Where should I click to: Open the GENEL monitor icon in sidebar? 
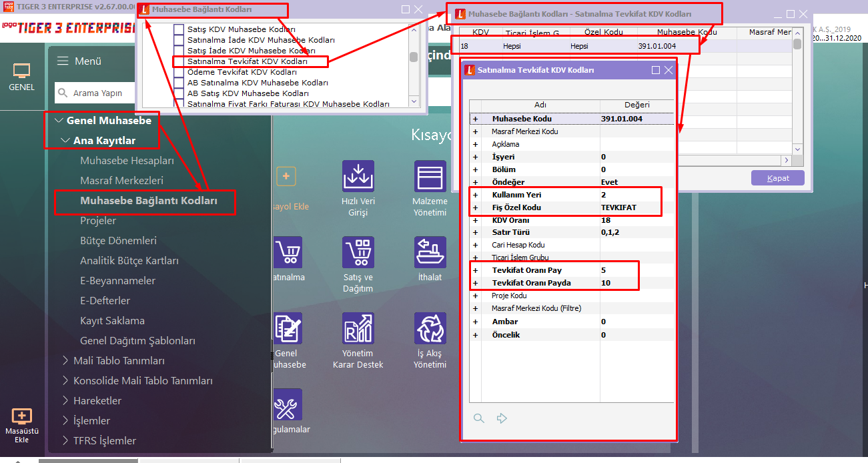click(22, 71)
